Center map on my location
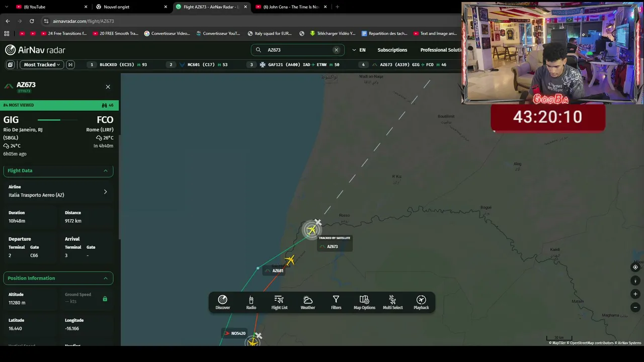 tap(635, 267)
